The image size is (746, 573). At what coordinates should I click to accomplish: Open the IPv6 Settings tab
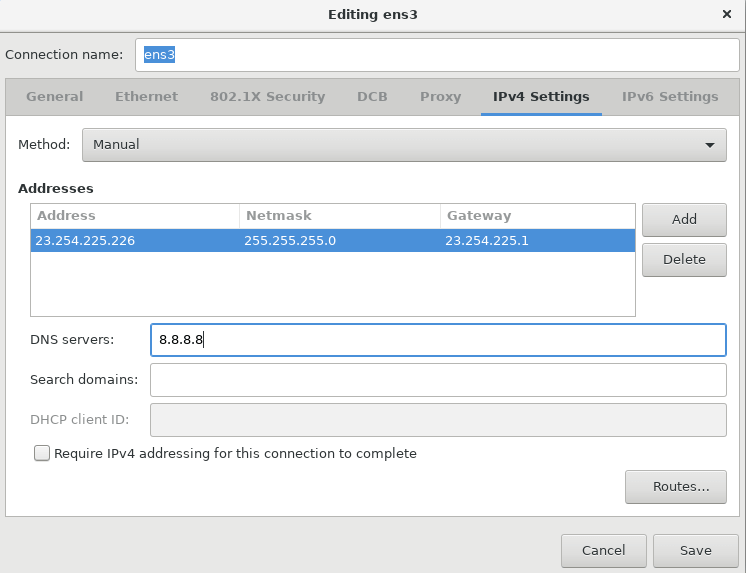tap(670, 97)
